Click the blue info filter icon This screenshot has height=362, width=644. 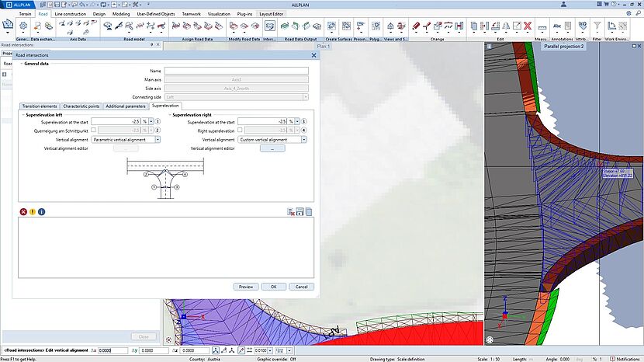coord(42,211)
